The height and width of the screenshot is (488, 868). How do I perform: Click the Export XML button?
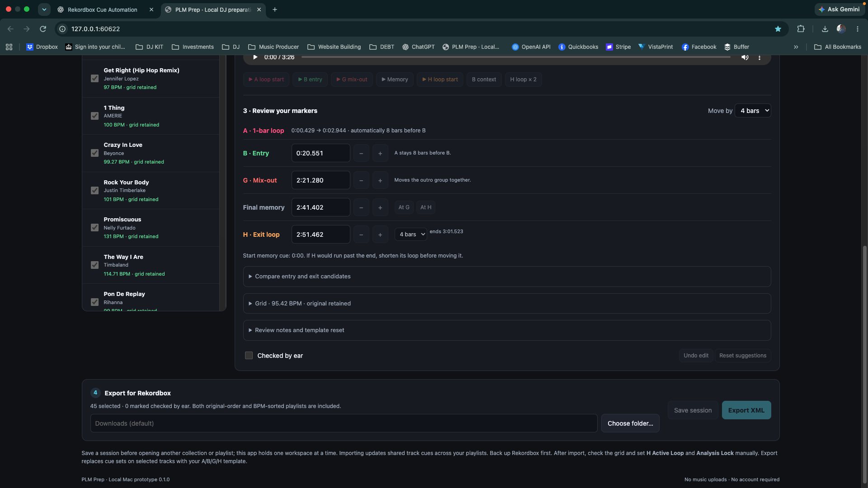pos(746,410)
